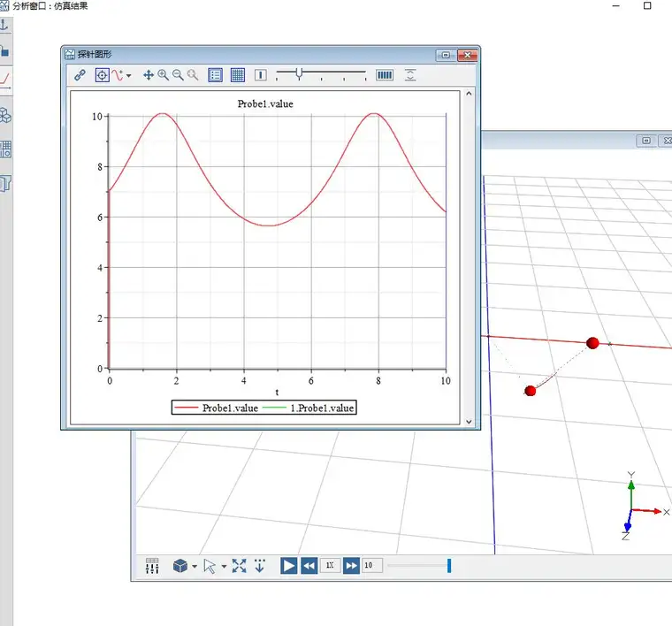This screenshot has height=626, width=672.
Task: Click the blue cube view icon
Action: [x=180, y=566]
